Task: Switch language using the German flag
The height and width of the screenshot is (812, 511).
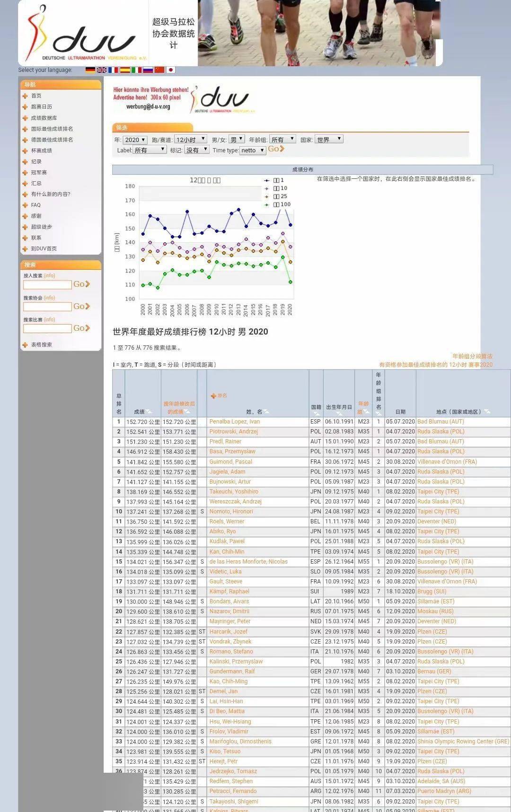Action: (90, 70)
